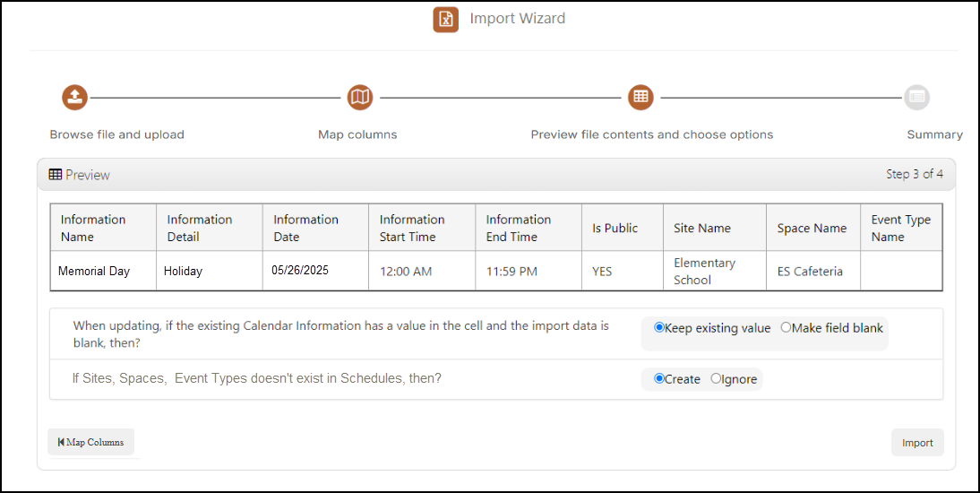This screenshot has height=493, width=980.
Task: Click the Information Name column header
Action: pos(103,228)
